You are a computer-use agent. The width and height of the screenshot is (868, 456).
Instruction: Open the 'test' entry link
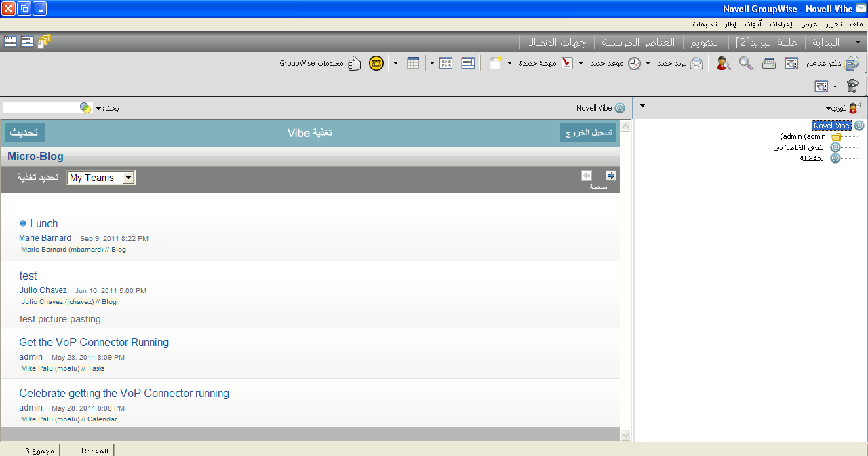coord(28,275)
